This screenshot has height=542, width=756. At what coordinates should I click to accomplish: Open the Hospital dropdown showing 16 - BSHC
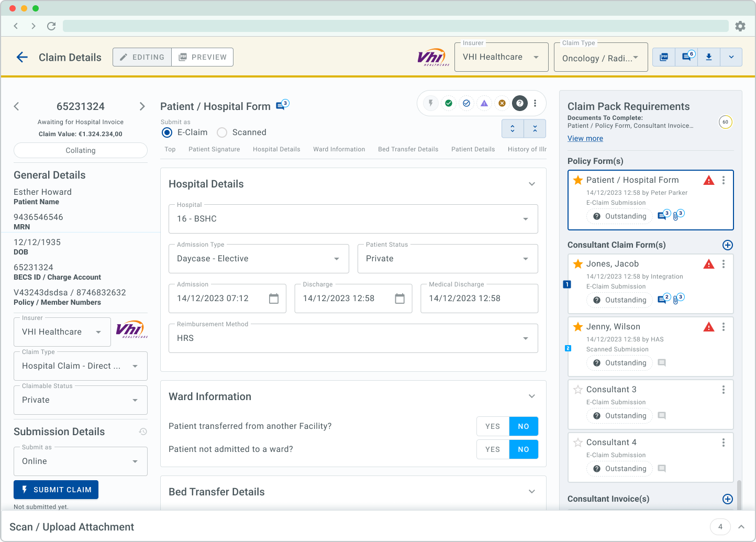[x=353, y=219]
